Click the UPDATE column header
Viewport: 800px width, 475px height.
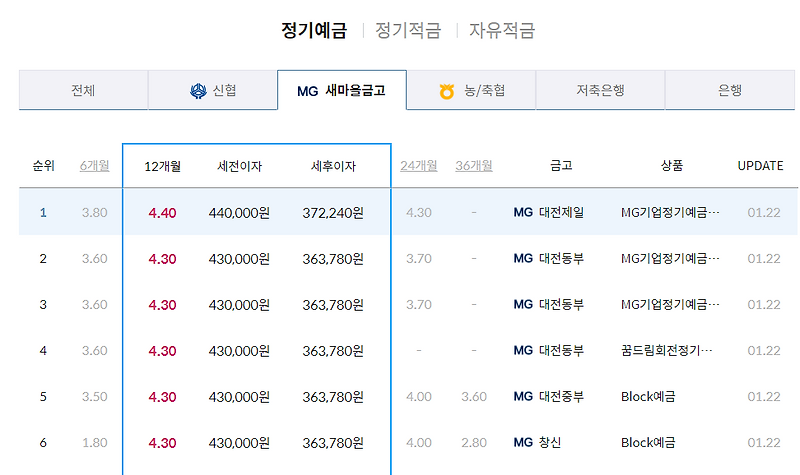coord(760,166)
